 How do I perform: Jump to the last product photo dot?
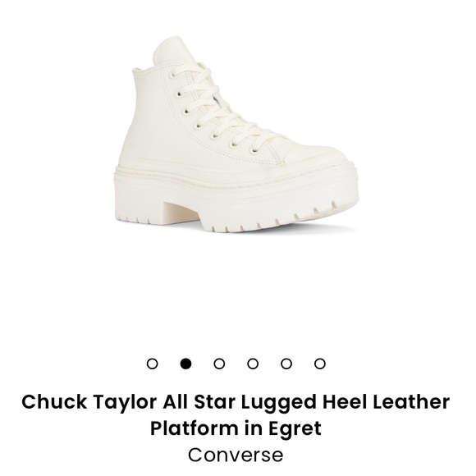coord(320,364)
